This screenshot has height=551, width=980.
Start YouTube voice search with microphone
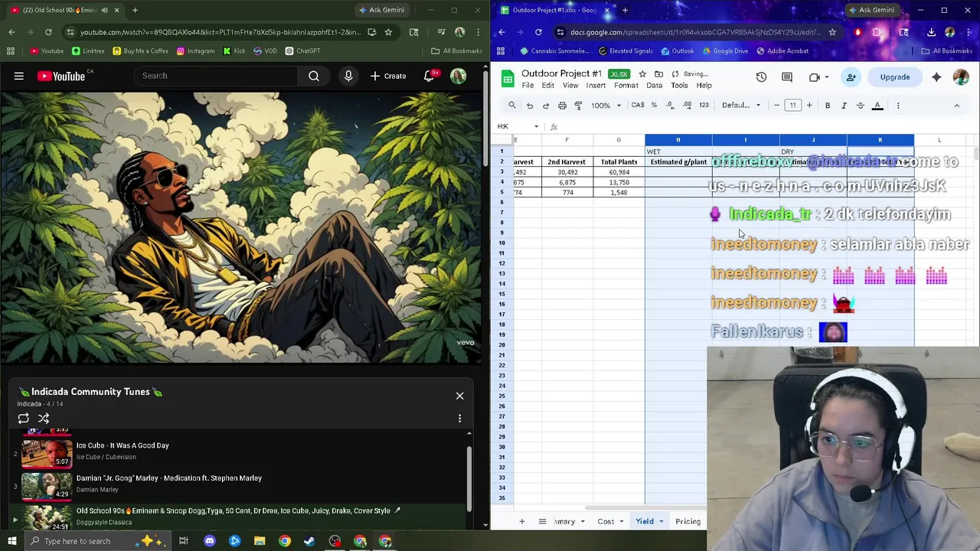coord(348,76)
